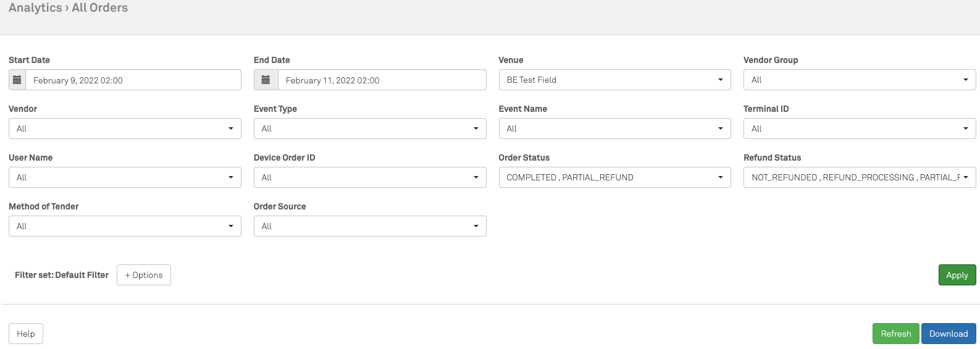Click the End Date calendar icon
The width and height of the screenshot is (980, 349).
(x=266, y=80)
